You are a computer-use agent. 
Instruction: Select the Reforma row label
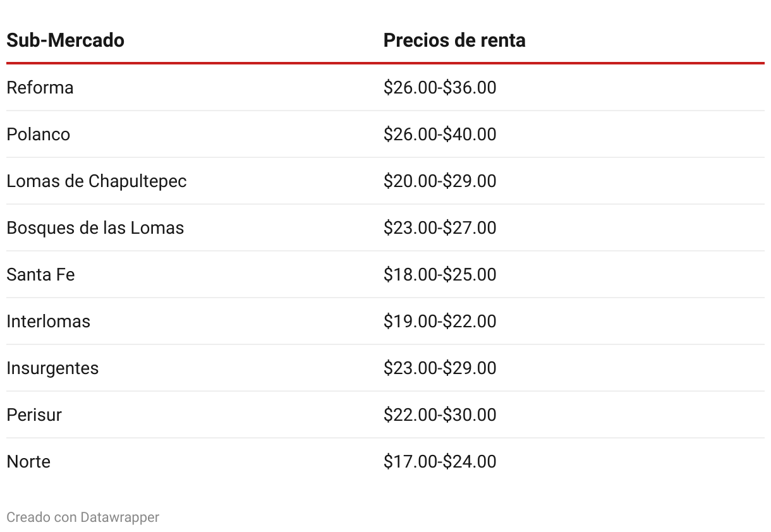tap(40, 87)
